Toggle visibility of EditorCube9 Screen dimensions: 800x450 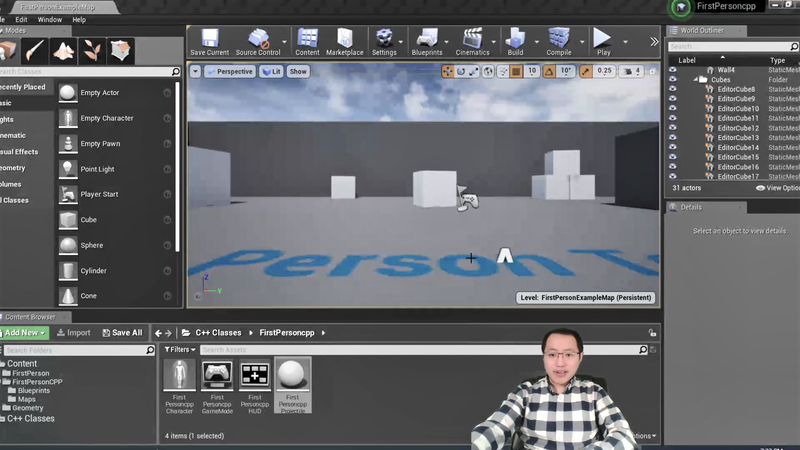point(672,99)
